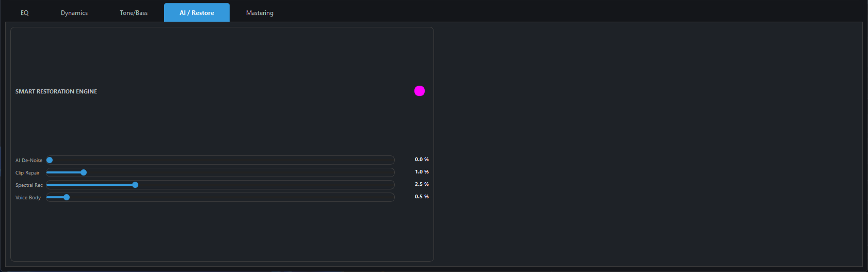Select the Tone/Bass tab
The height and width of the screenshot is (272, 868).
click(134, 13)
